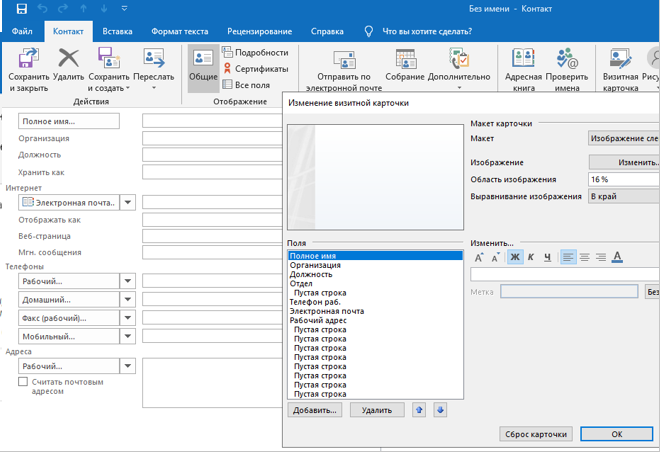The width and height of the screenshot is (660, 452).
Task: Click the Организация input field
Action: (x=212, y=138)
